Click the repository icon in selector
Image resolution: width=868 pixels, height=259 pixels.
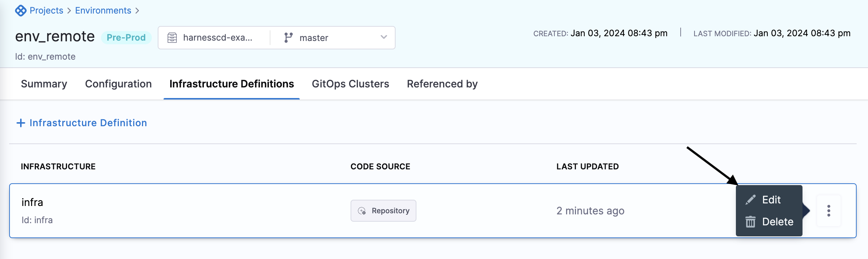pos(172,38)
